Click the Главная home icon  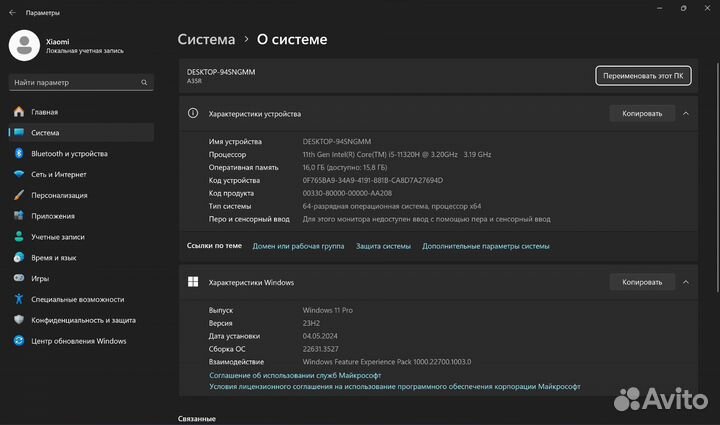tap(19, 112)
